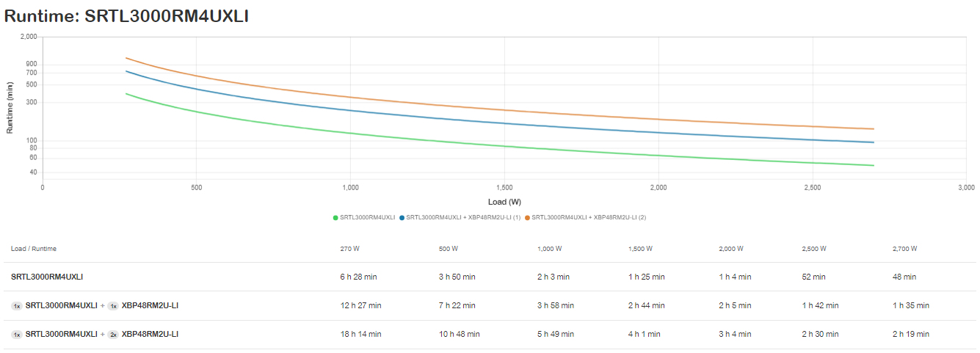
Task: Select the 1,000 W column header
Action: 550,249
